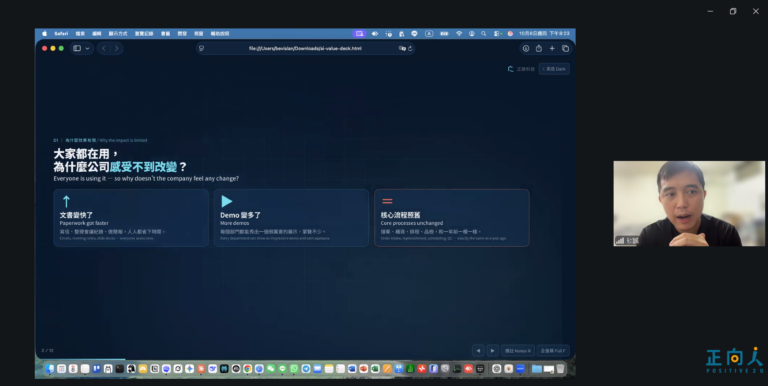Go back one page in Safari
Viewport: 768px width, 386px height.
pyautogui.click(x=104, y=48)
